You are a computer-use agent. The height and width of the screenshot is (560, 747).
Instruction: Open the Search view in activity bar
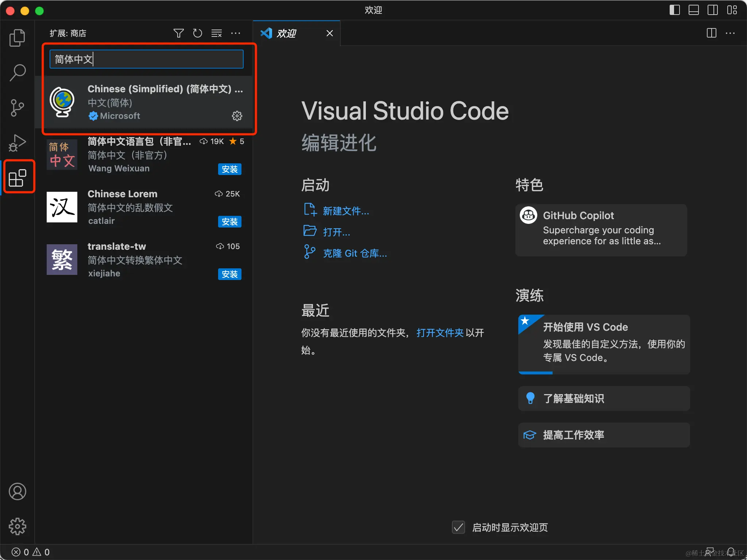point(17,73)
